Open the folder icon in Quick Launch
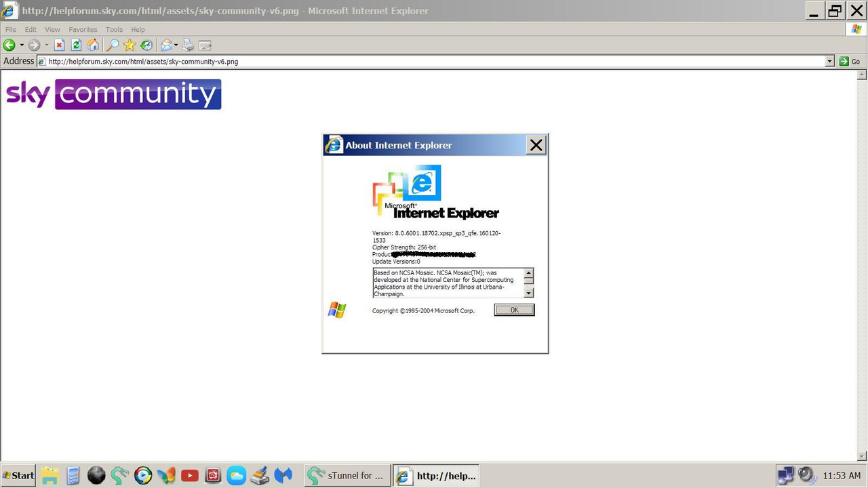This screenshot has height=488, width=868. pos(50,475)
